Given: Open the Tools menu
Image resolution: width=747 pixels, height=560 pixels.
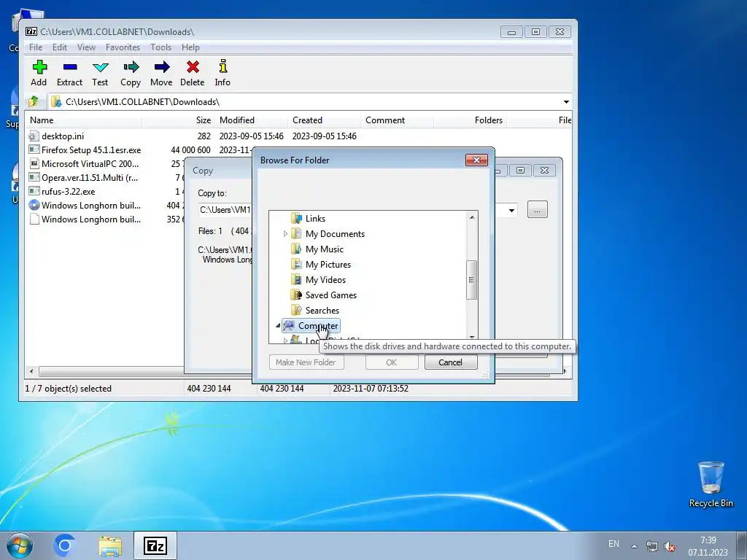Looking at the screenshot, I should [x=160, y=47].
